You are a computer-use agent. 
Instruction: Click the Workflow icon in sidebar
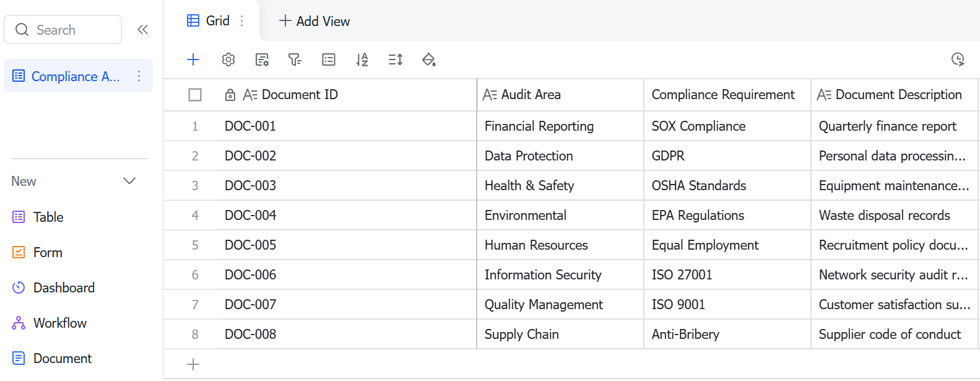click(19, 323)
